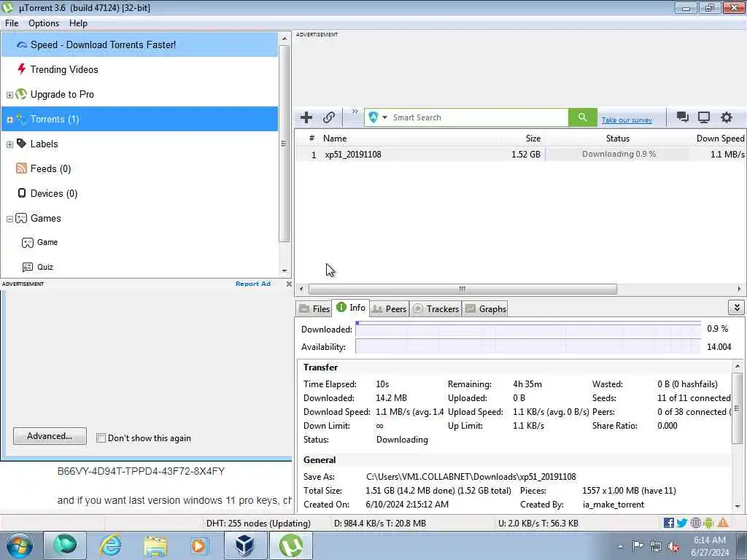Open Preferences via the gear icon
Viewport: 747px width, 560px height.
point(726,117)
